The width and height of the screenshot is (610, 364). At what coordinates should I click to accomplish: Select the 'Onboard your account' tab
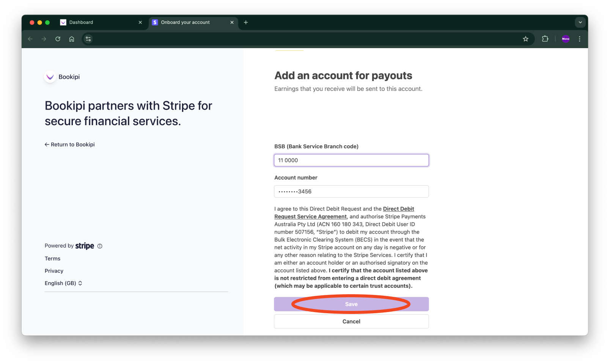click(x=186, y=22)
